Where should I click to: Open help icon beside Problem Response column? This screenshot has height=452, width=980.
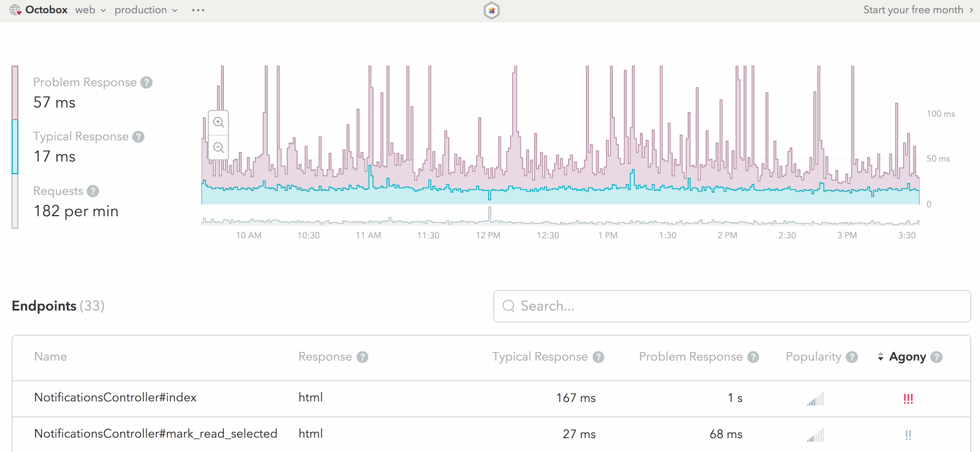point(753,357)
